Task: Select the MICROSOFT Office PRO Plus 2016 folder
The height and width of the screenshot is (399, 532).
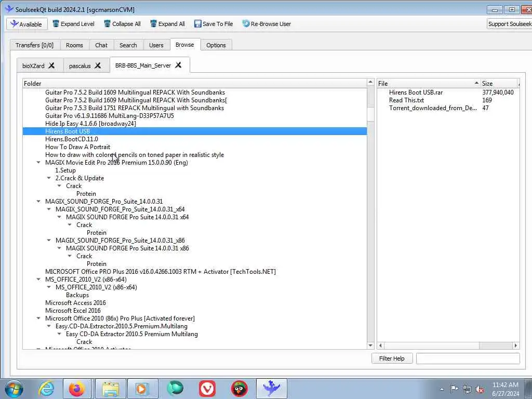Action: click(x=161, y=271)
